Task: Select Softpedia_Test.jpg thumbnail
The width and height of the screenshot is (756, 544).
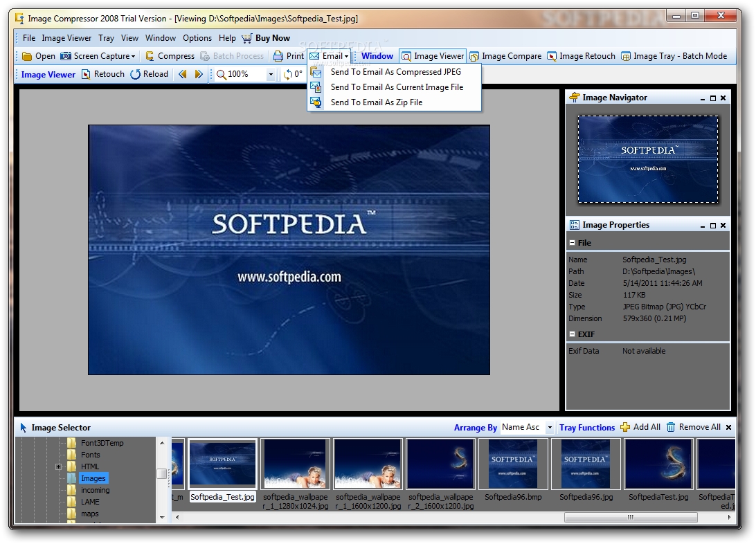Action: tap(222, 464)
